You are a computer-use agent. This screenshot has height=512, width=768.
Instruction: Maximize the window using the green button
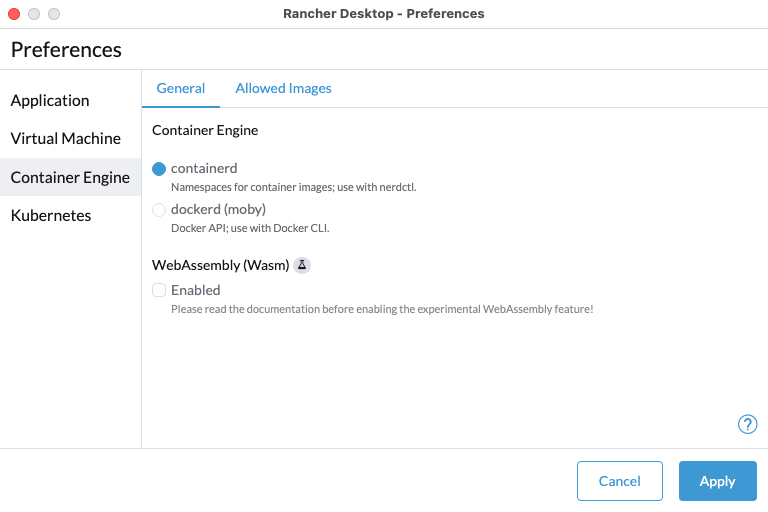coord(54,14)
